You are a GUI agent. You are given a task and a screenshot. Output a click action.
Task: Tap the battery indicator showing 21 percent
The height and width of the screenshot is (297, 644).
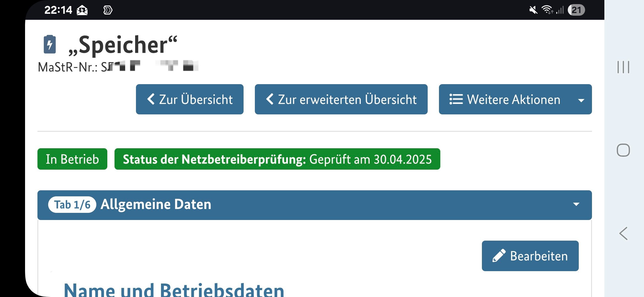point(577,10)
